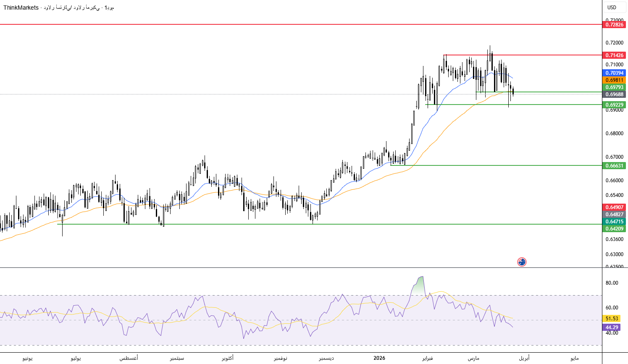The image size is (628, 364).
Task: Click the purple RSI value 44.29
Action: [x=611, y=327]
